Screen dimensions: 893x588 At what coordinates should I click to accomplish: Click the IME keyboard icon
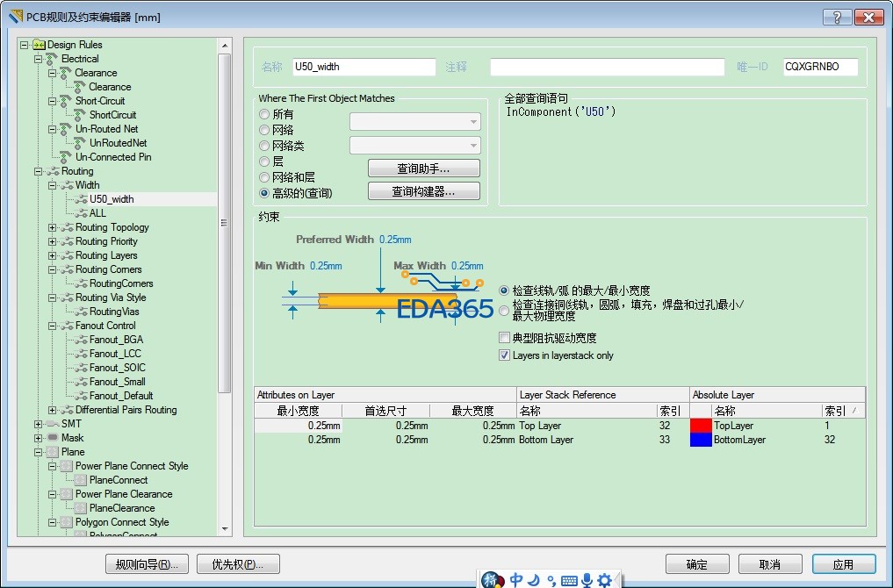[569, 580]
